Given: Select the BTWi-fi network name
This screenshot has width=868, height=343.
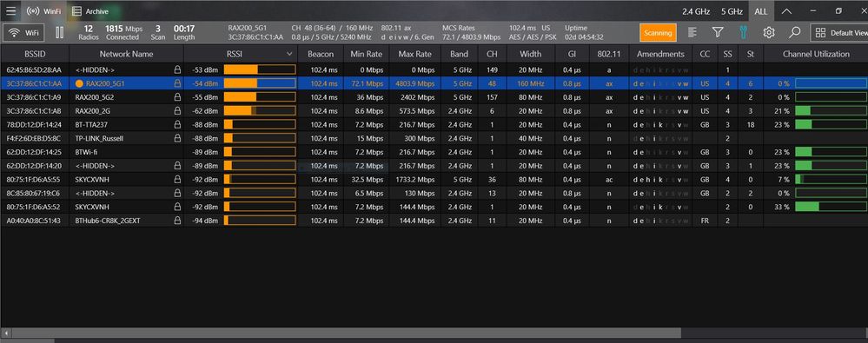Looking at the screenshot, I should click(86, 152).
